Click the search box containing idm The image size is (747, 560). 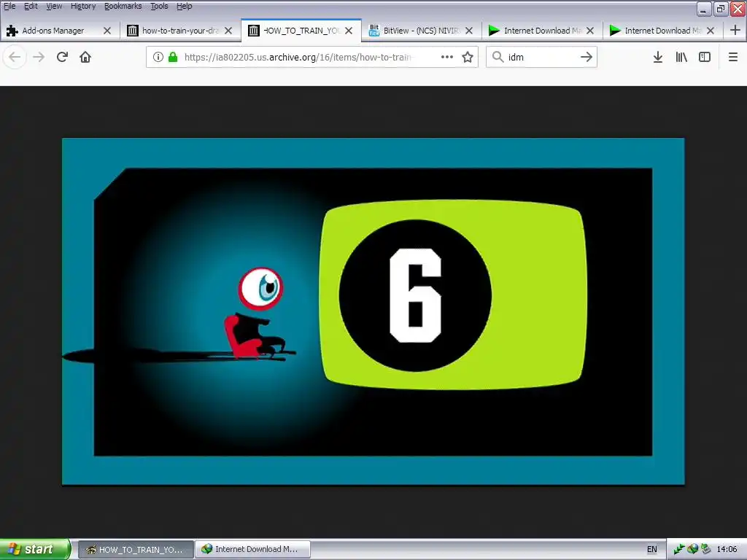pyautogui.click(x=542, y=57)
